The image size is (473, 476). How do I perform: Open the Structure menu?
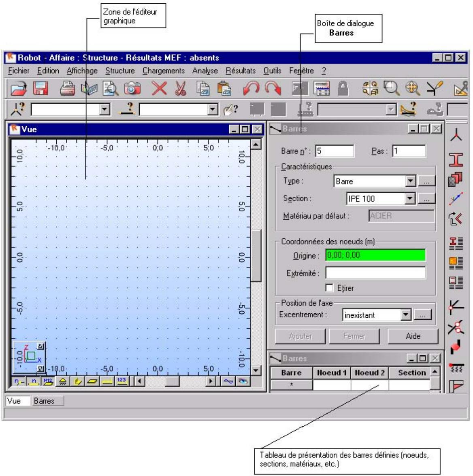tap(120, 71)
